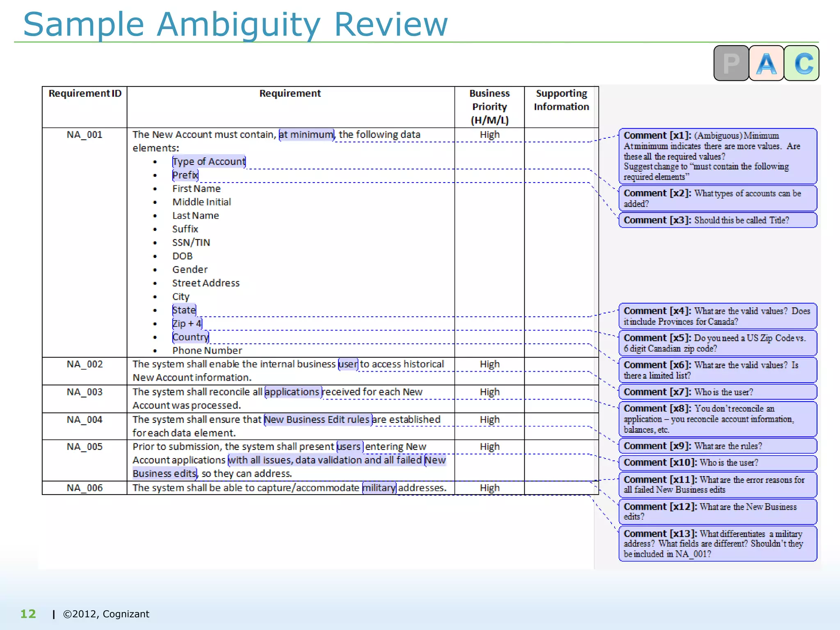
Task: Click the 'Sample Ambiguity Review' slide title
Action: point(235,25)
